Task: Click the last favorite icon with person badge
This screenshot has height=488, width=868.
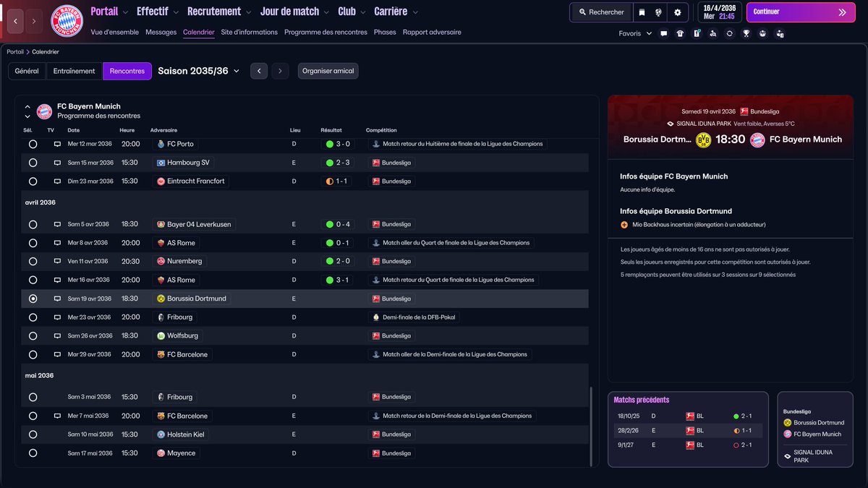Action: tap(779, 33)
